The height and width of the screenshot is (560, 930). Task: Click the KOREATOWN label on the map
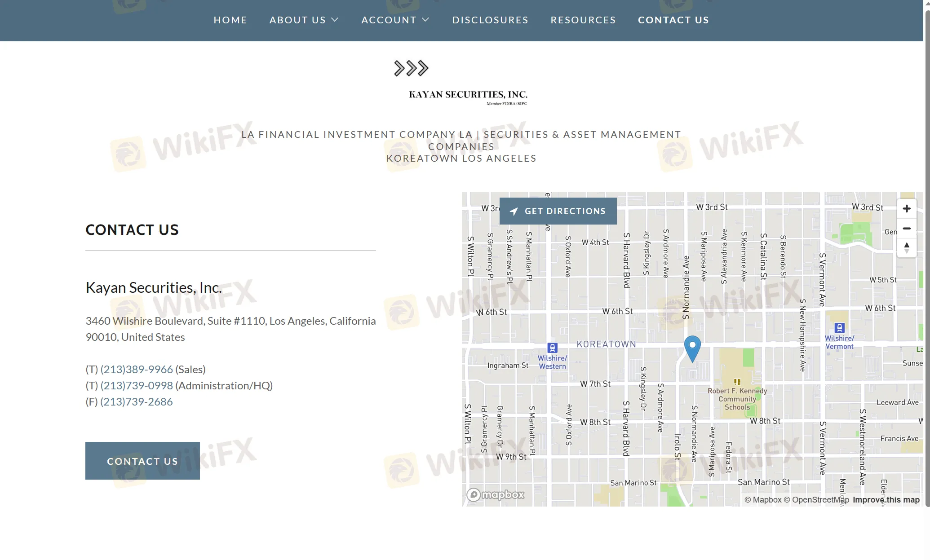point(607,344)
